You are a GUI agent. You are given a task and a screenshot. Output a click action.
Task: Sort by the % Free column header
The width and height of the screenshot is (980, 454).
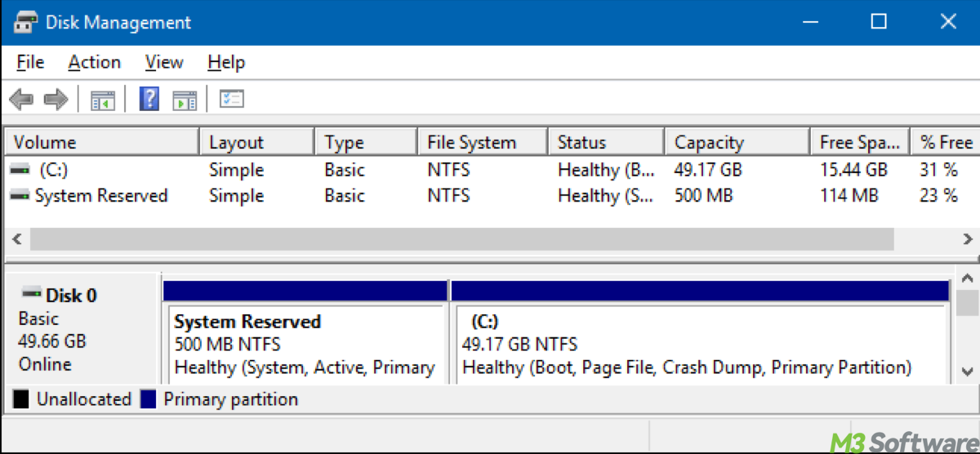tap(945, 142)
